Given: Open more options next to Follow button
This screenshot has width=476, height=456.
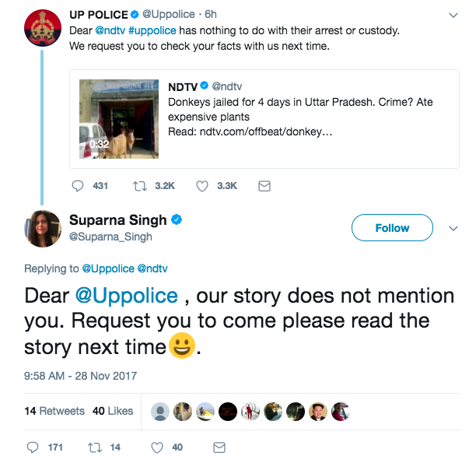Looking at the screenshot, I should coord(454,228).
